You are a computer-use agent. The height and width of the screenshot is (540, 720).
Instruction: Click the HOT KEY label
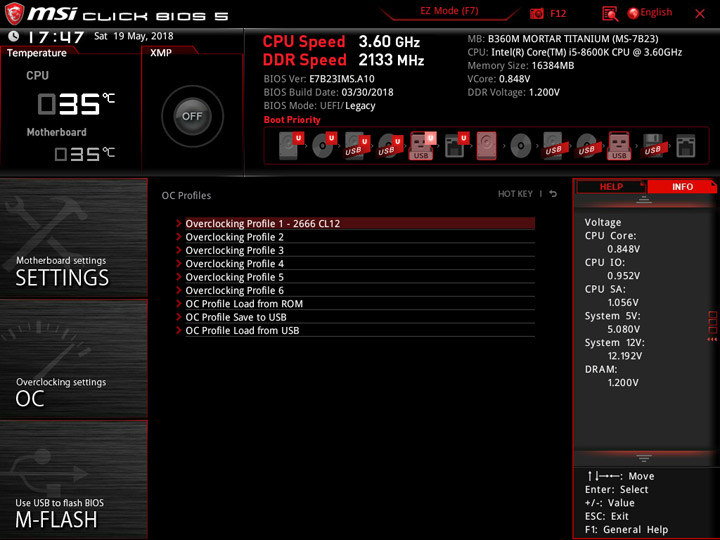pos(515,194)
